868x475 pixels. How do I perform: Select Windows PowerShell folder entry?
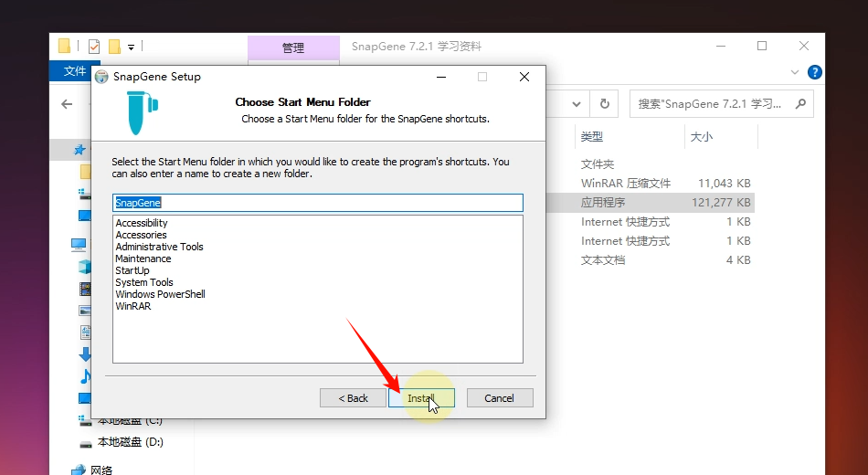tap(160, 294)
